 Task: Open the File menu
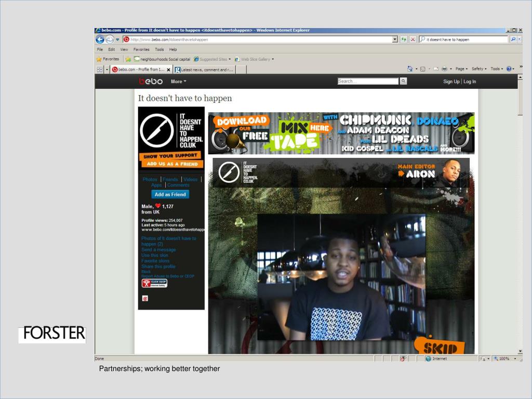coord(100,49)
